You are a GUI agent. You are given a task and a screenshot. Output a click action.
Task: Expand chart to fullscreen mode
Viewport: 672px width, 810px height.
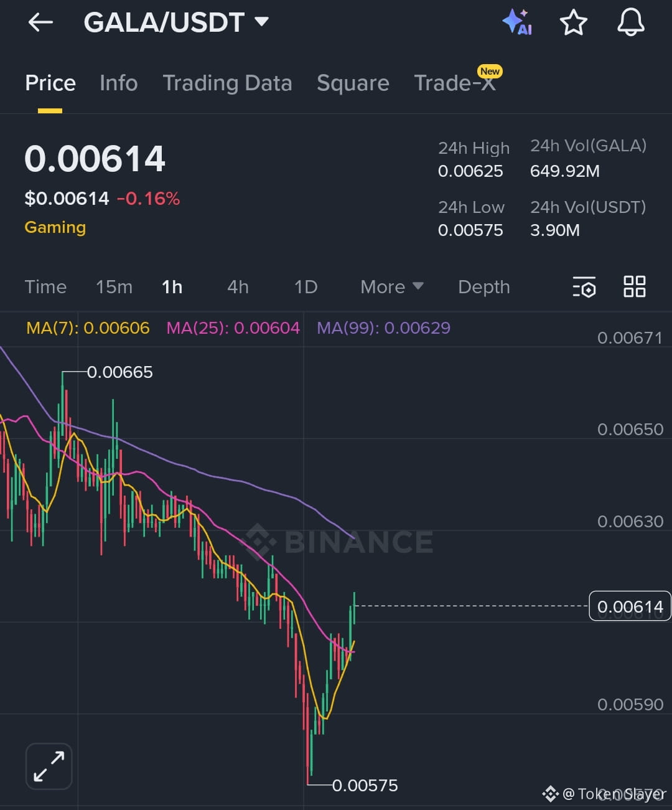coord(49,766)
